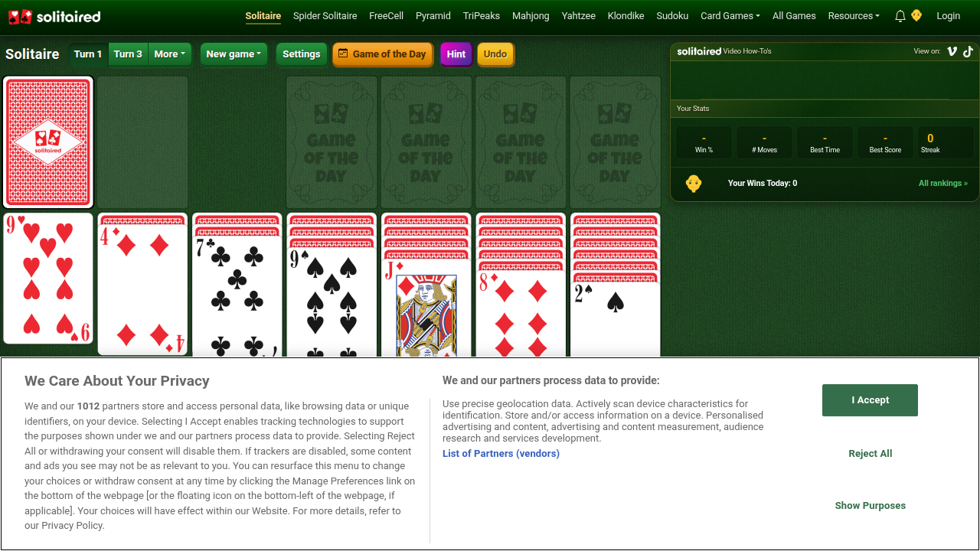Open All rankings link

[943, 184]
